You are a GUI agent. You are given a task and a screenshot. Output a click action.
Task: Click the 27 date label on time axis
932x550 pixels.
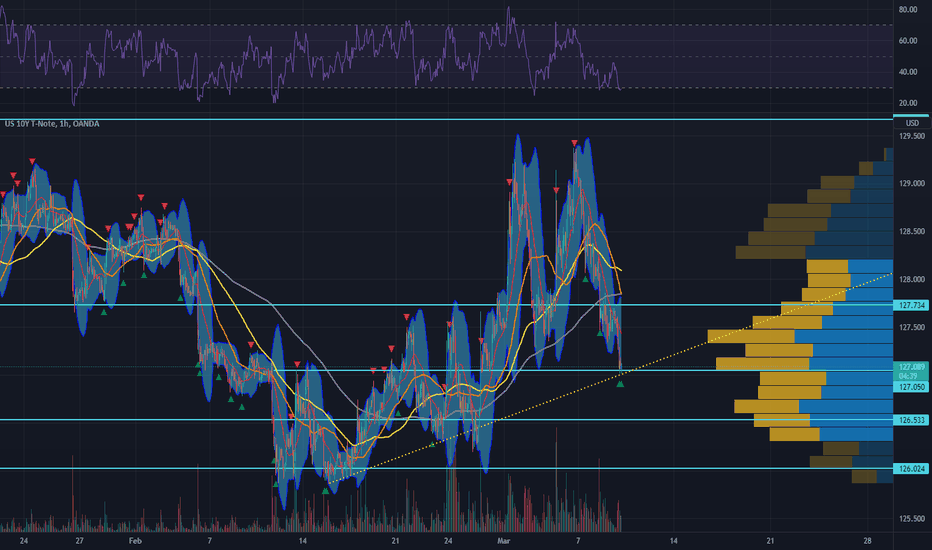tap(79, 541)
